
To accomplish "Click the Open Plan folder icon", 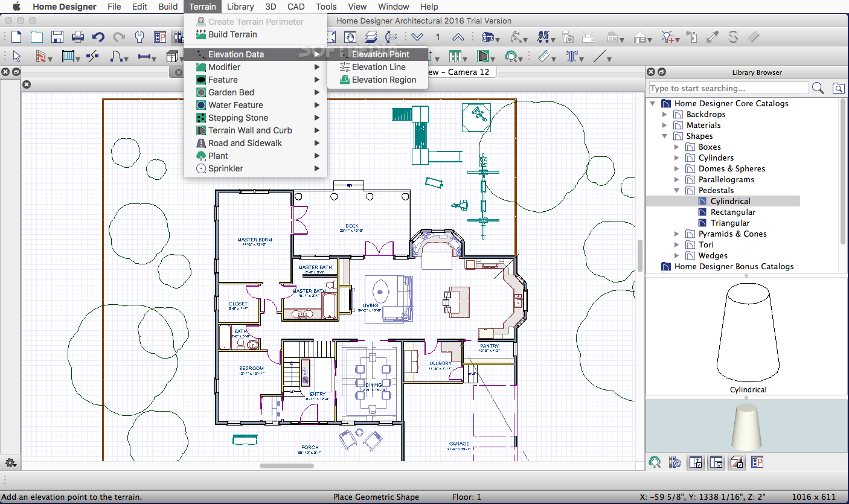I will coord(37,37).
